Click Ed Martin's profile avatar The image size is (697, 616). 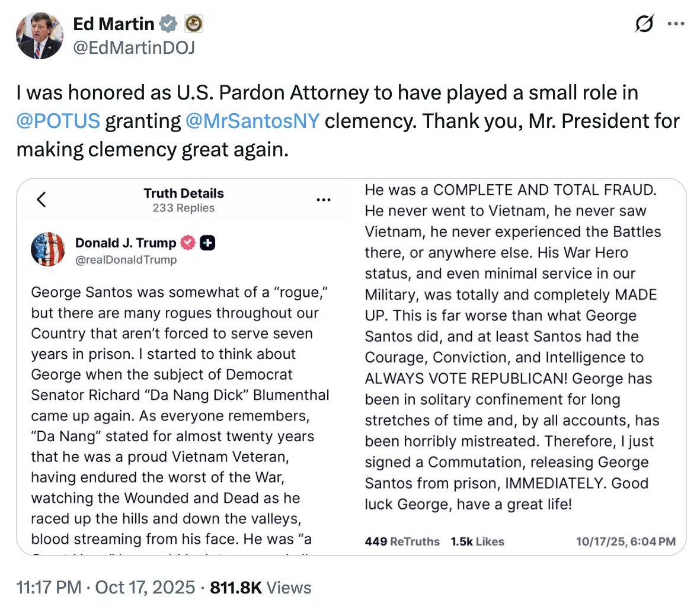point(40,36)
